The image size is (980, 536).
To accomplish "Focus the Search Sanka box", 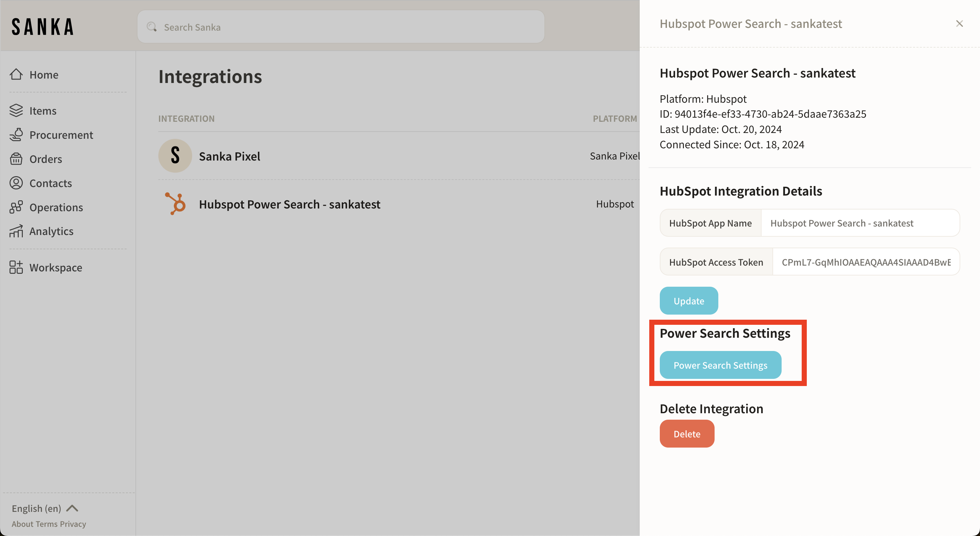I will point(341,27).
